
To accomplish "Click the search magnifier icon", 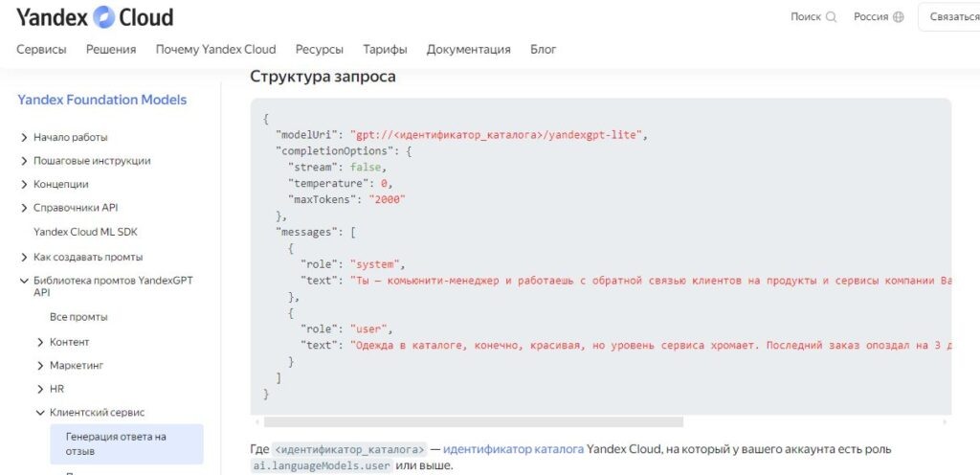I will pyautogui.click(x=831, y=17).
